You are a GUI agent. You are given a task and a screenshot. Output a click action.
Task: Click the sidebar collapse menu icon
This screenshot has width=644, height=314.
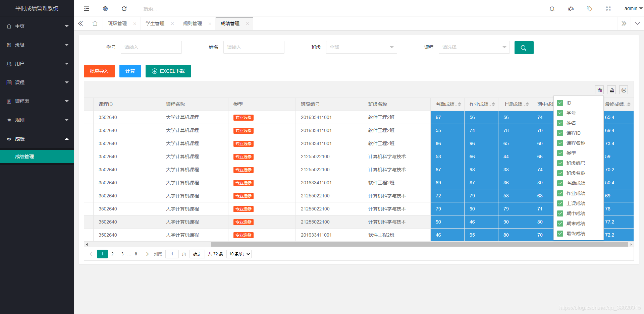point(87,9)
